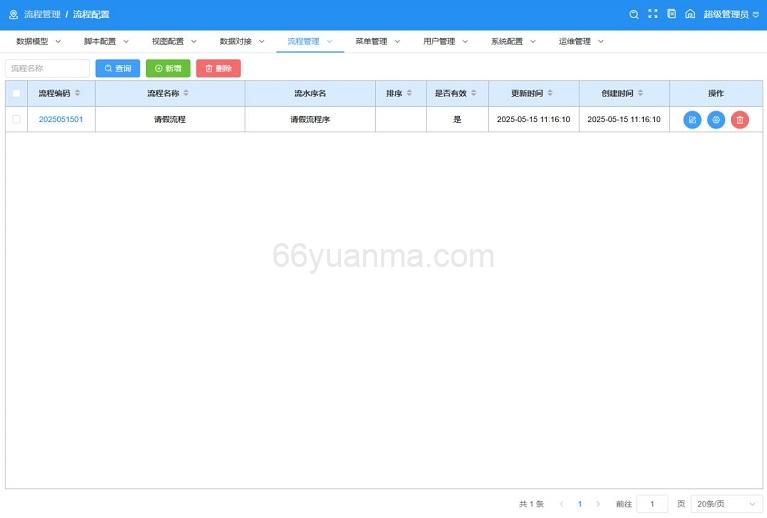Click the 请假流程 name cell
This screenshot has width=767, height=518.
tap(170, 119)
